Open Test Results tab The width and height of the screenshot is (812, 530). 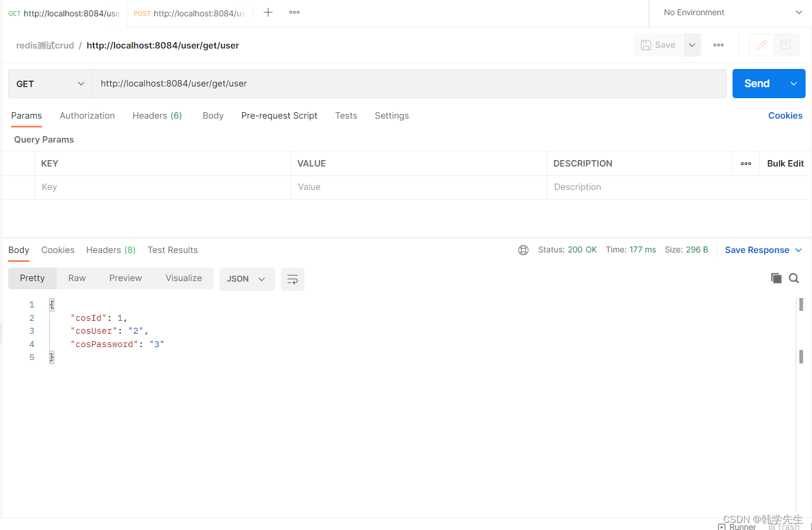172,250
